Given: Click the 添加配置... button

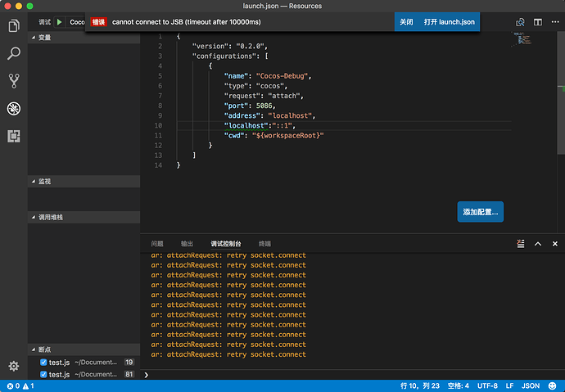Looking at the screenshot, I should (x=480, y=212).
